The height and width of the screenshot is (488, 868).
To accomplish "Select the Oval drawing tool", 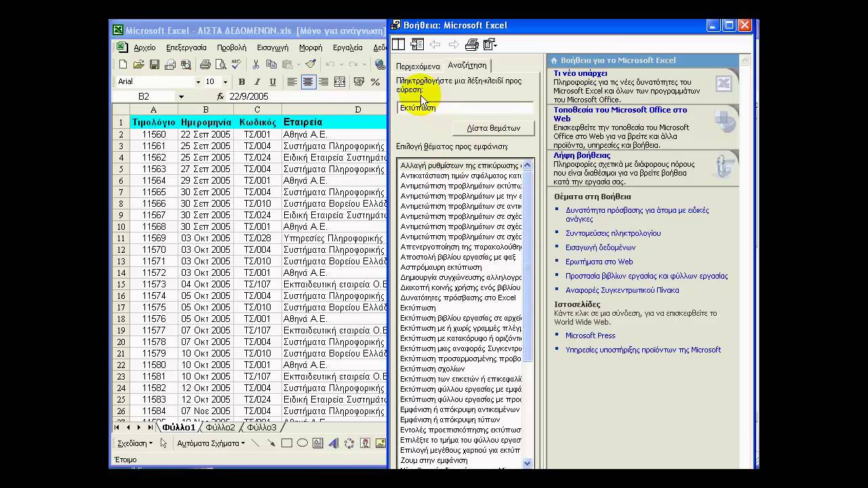I will (302, 443).
